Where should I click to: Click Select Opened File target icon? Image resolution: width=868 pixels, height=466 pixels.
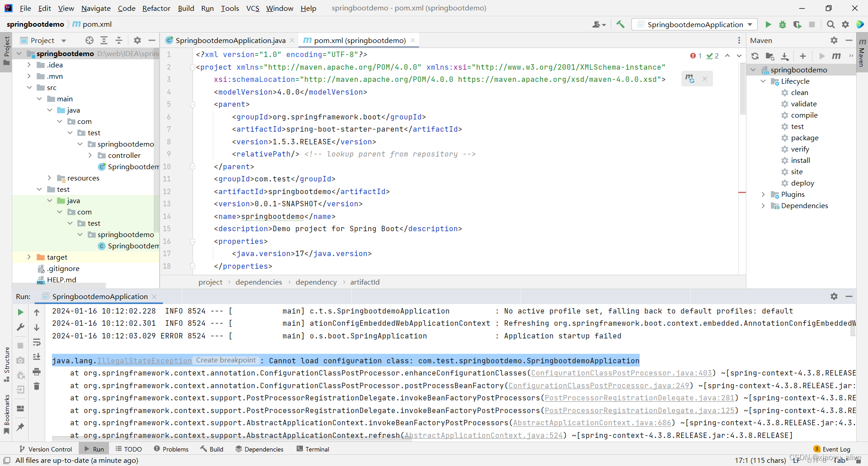90,40
